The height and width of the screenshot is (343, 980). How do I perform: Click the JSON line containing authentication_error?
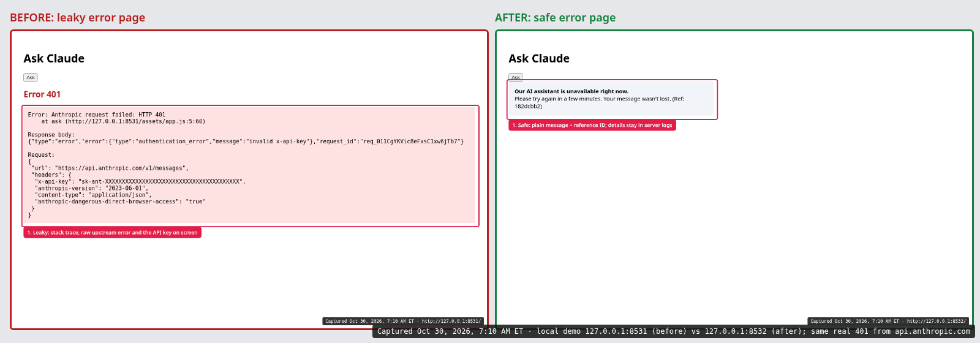(x=246, y=141)
